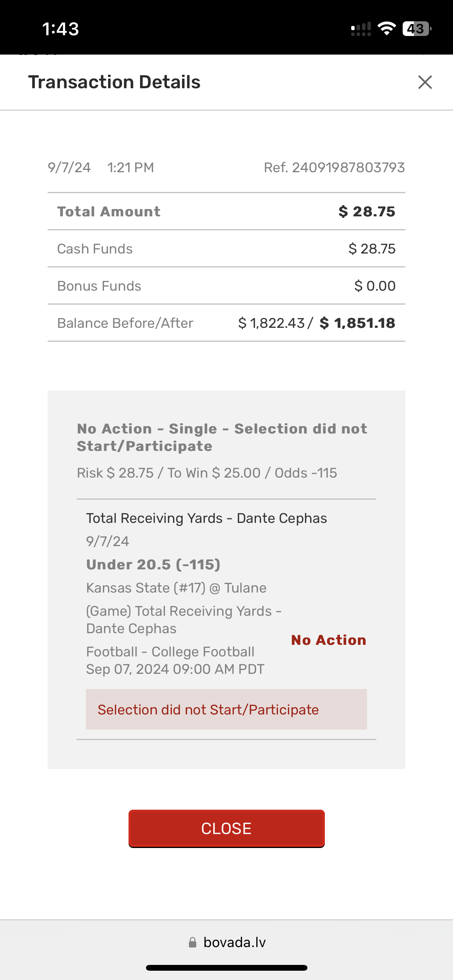
Task: Tap Under 20.5 (-115) selection text
Action: 153,565
